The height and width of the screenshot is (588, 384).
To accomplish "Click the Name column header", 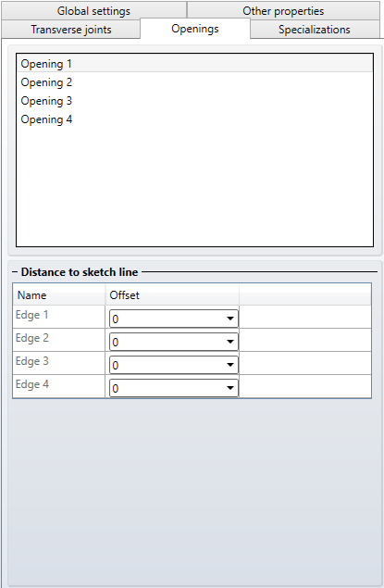I will pos(59,294).
